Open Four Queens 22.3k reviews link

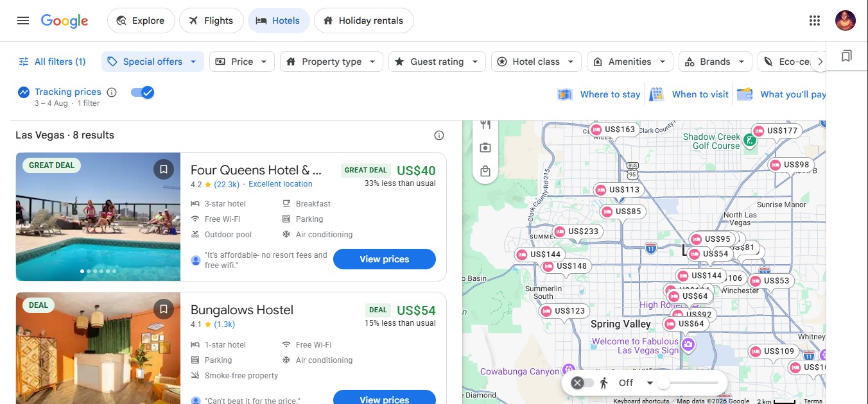[227, 184]
